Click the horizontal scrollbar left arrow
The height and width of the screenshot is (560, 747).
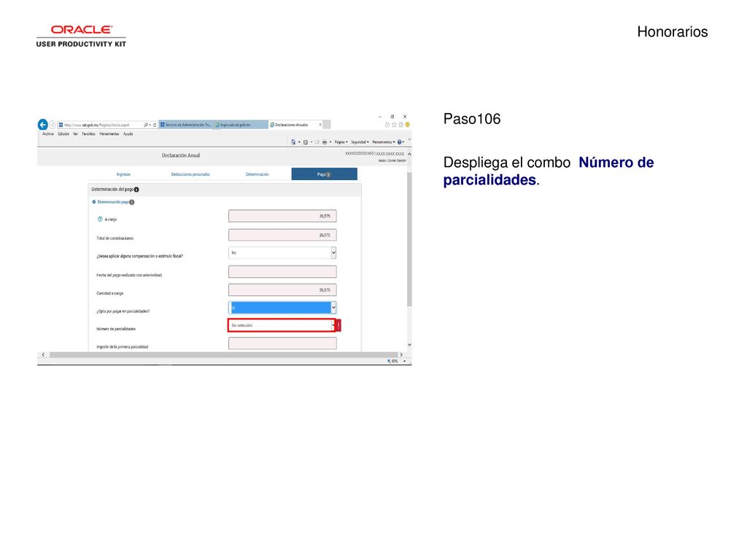[x=43, y=355]
